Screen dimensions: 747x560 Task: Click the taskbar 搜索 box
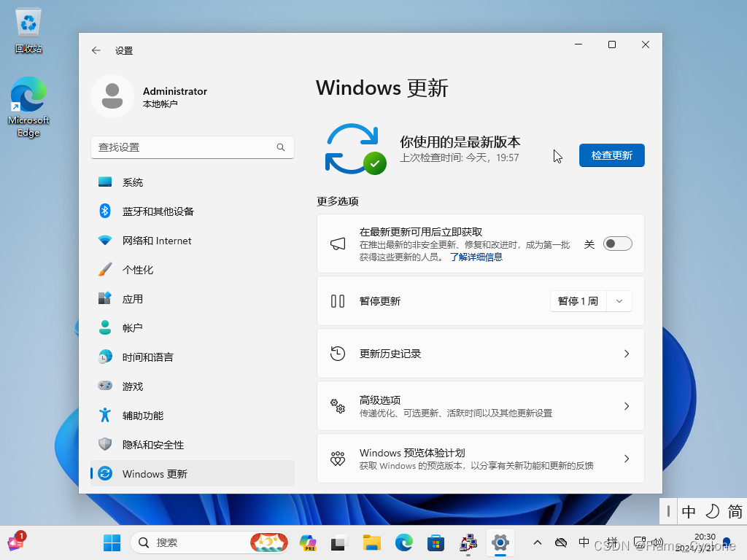click(209, 542)
